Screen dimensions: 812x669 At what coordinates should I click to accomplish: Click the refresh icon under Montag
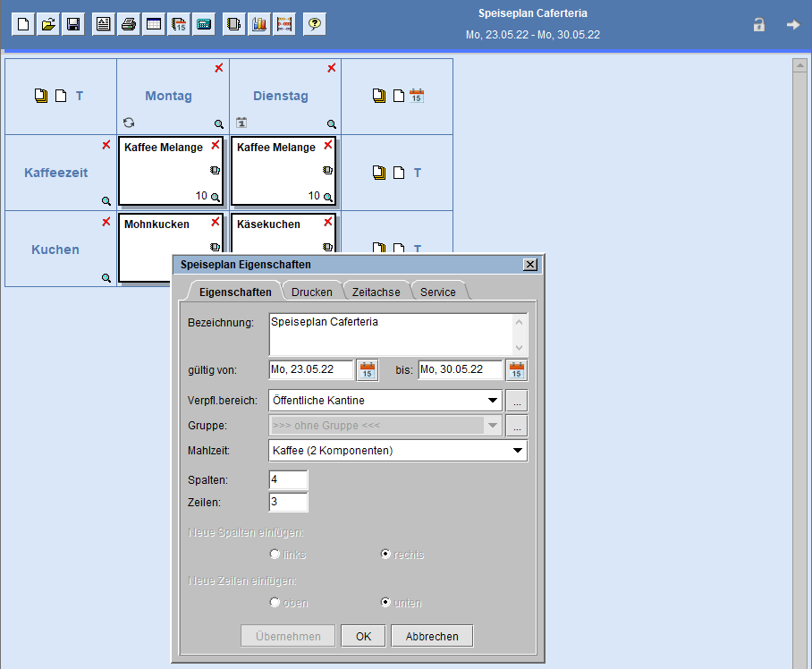point(129,123)
